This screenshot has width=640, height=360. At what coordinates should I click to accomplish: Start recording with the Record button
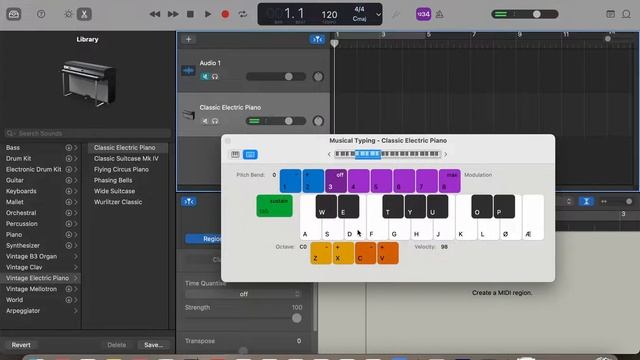[225, 14]
